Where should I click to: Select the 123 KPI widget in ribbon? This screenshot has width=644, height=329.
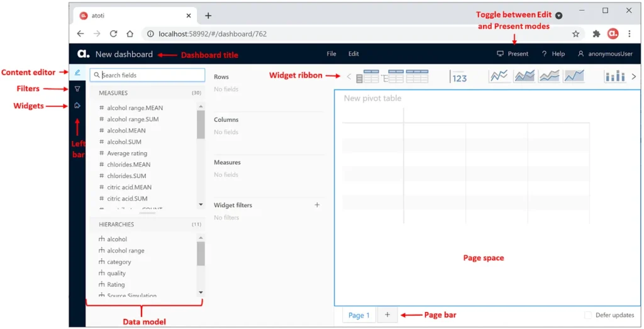[458, 77]
